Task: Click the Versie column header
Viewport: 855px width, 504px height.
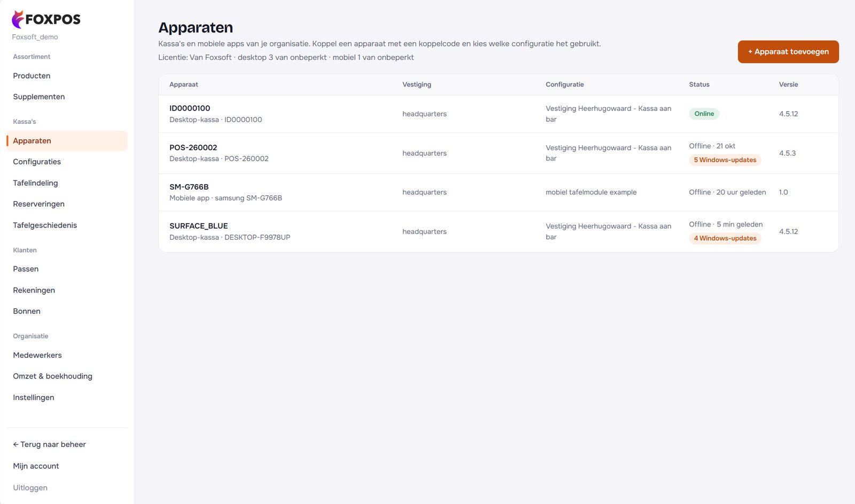Action: 788,84
